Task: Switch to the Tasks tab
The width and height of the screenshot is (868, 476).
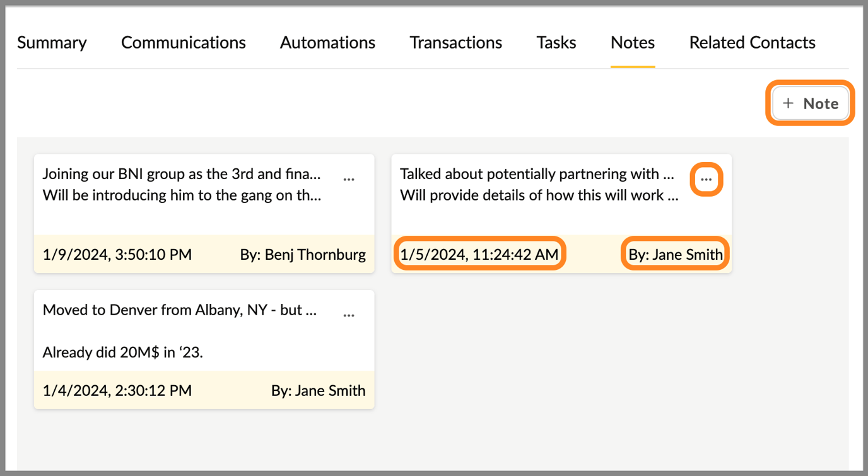Action: click(556, 42)
